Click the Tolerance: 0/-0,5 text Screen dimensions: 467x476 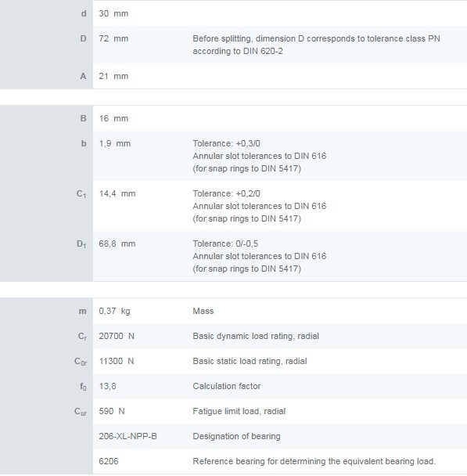click(225, 243)
